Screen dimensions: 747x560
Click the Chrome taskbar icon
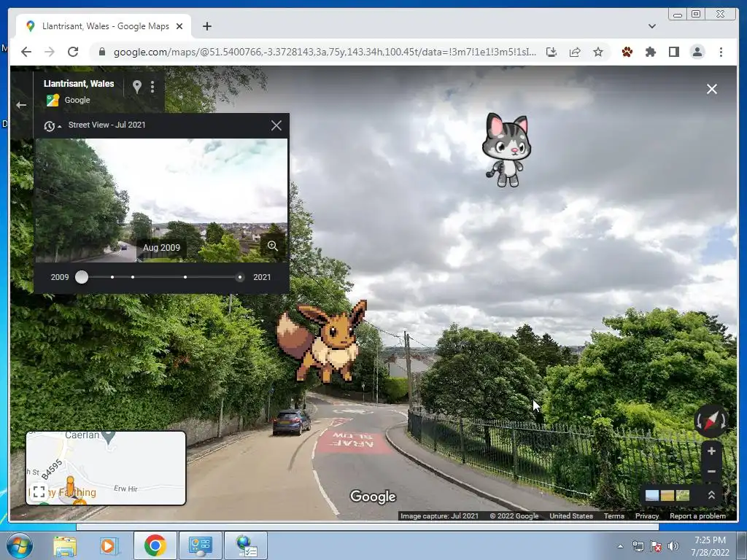(155, 545)
